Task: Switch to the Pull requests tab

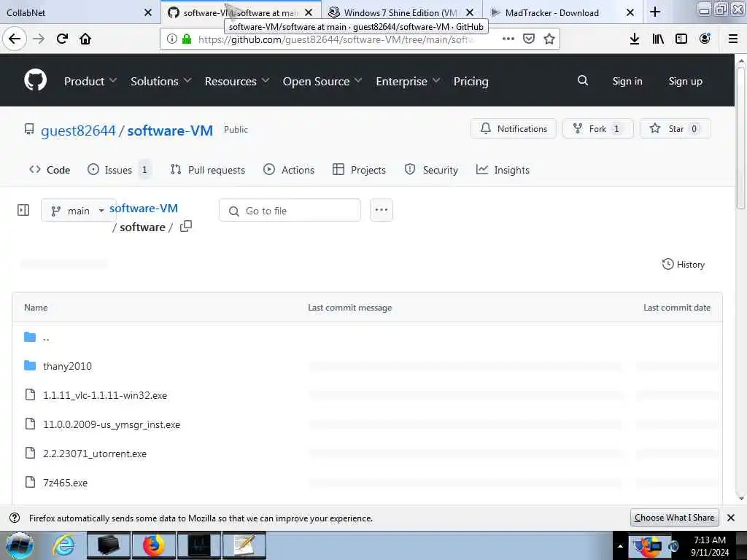Action: pos(208,170)
